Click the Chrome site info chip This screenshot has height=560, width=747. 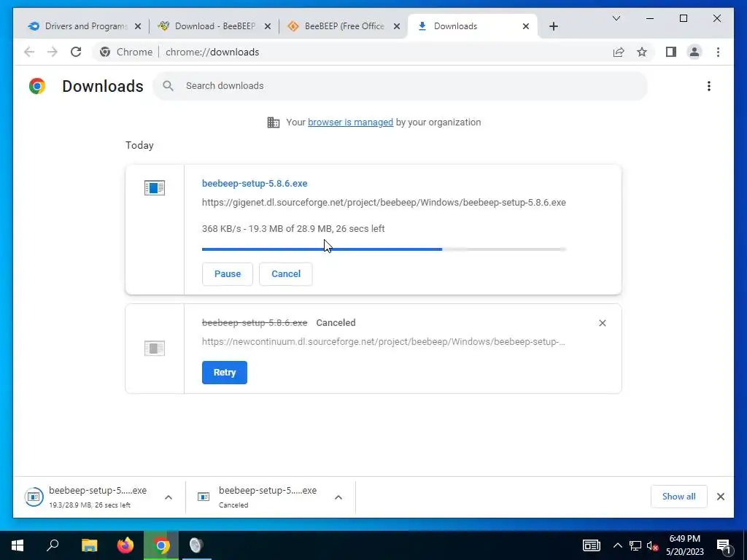127,52
